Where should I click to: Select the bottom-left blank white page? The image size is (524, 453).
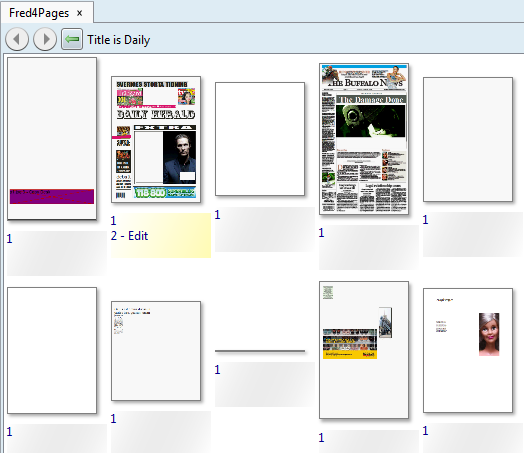click(52, 350)
